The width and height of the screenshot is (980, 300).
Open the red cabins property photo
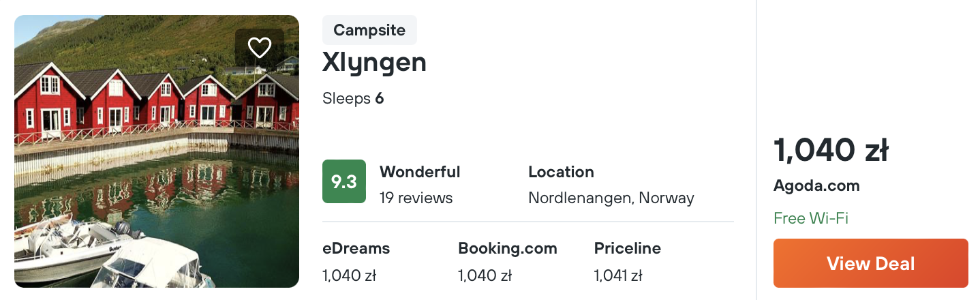click(x=157, y=151)
